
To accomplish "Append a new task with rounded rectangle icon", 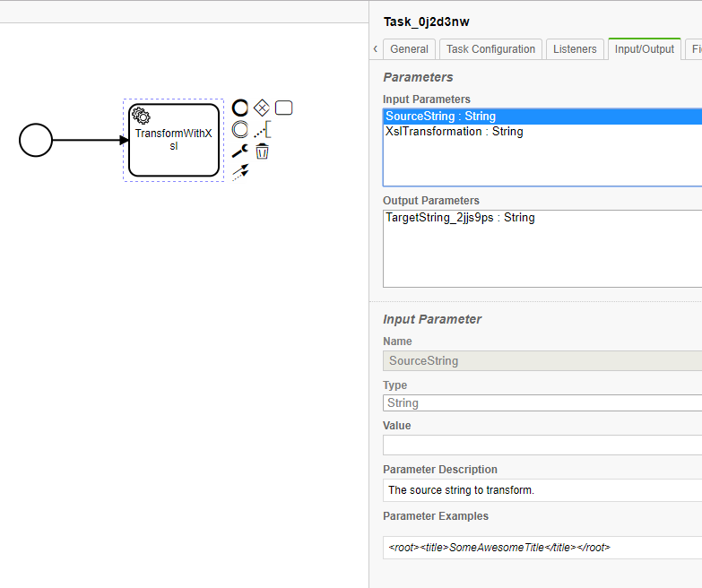I will click(283, 108).
